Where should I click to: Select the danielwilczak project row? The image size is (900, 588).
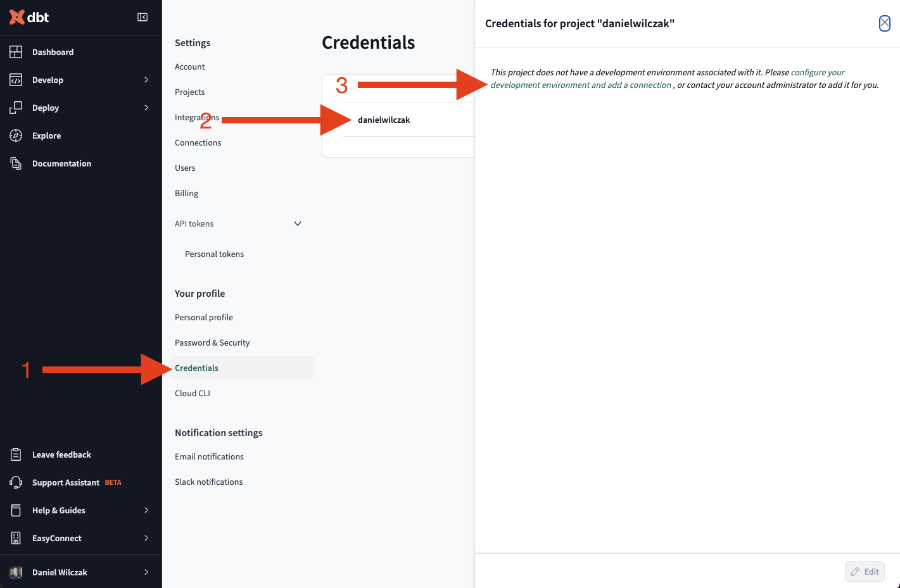[408, 120]
